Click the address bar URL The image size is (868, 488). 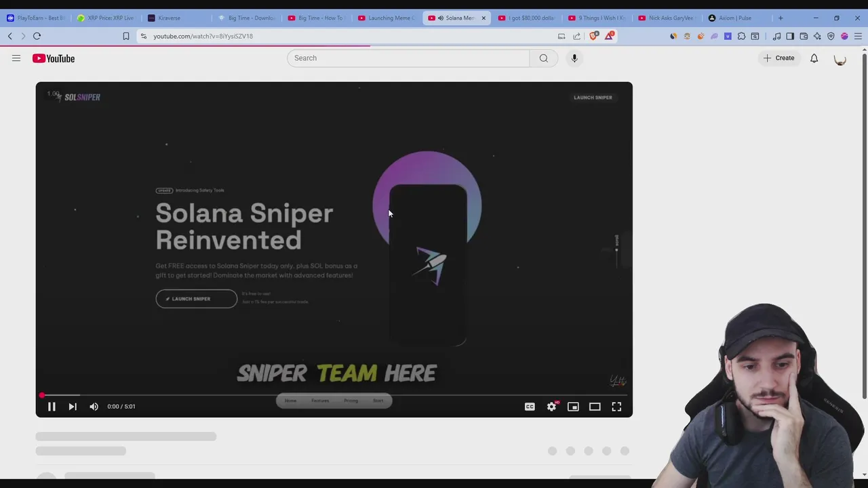(x=203, y=36)
